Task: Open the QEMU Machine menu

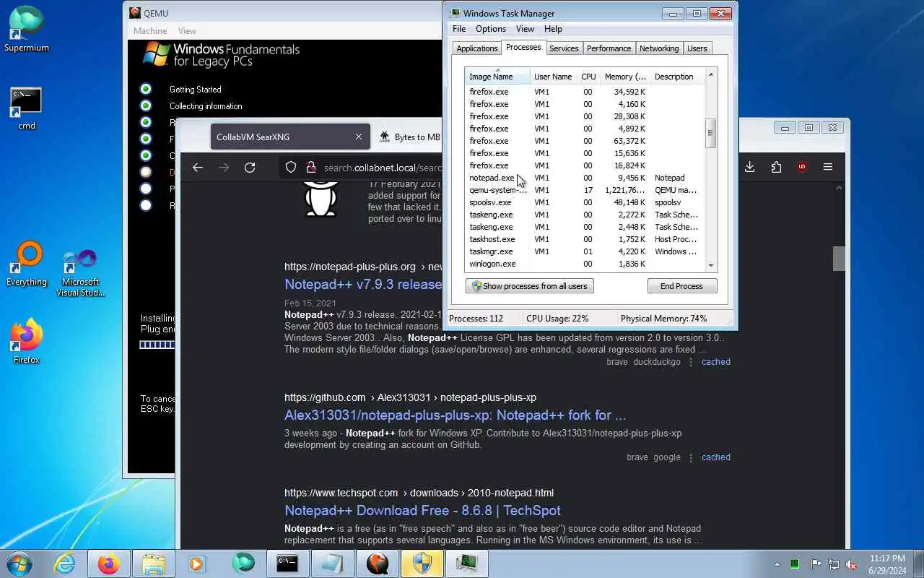Action: (150, 31)
